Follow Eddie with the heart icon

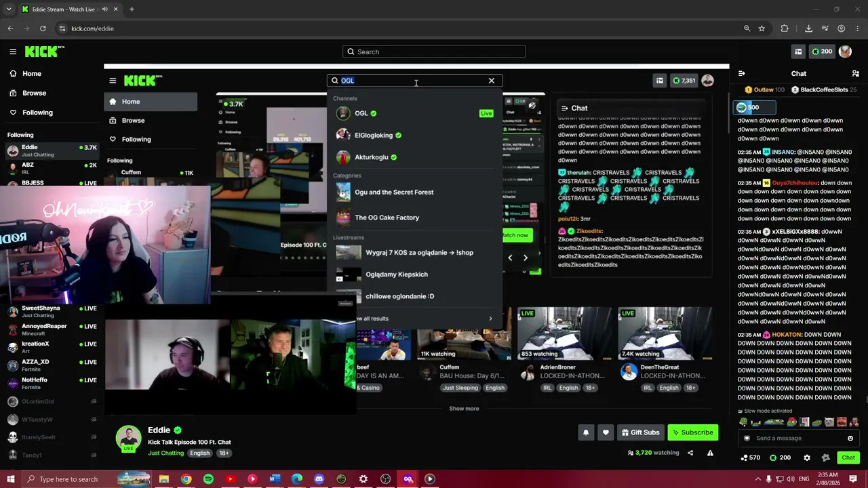click(x=606, y=432)
